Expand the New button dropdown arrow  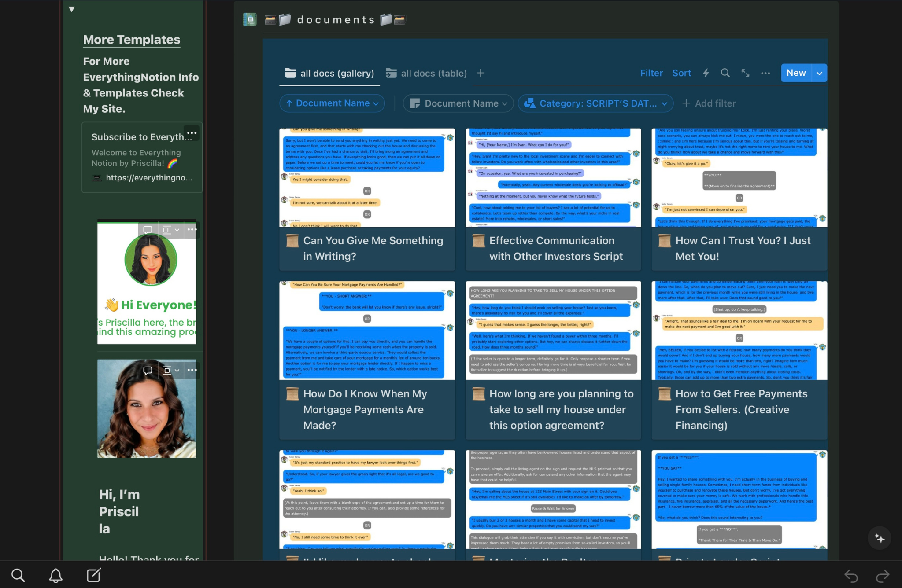(819, 73)
